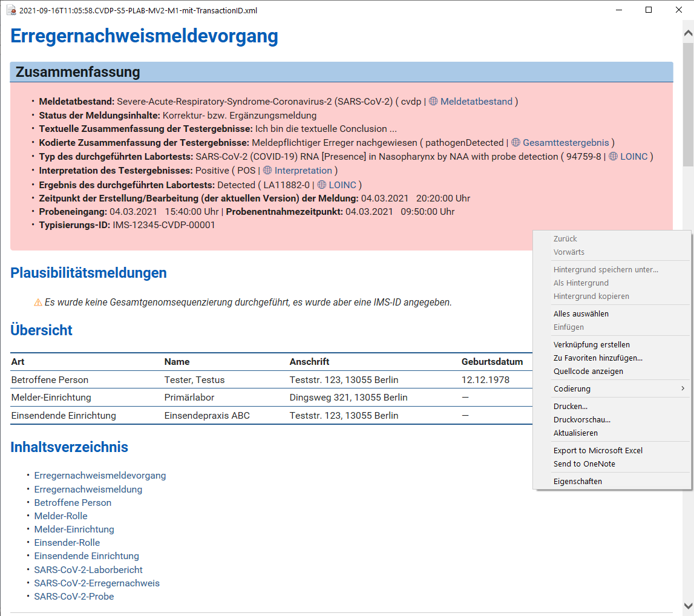
Task: Click the scrollbar down arrow
Action: point(688,606)
